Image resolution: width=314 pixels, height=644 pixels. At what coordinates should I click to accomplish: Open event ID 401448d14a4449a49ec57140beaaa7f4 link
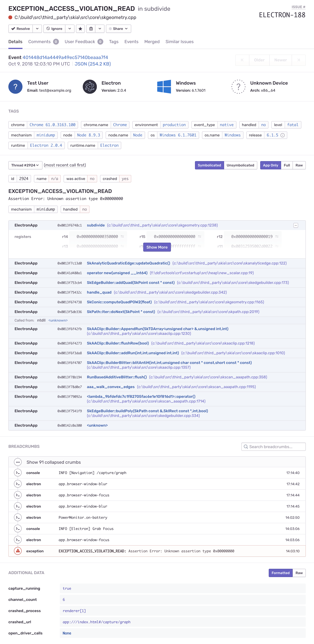[x=65, y=58]
